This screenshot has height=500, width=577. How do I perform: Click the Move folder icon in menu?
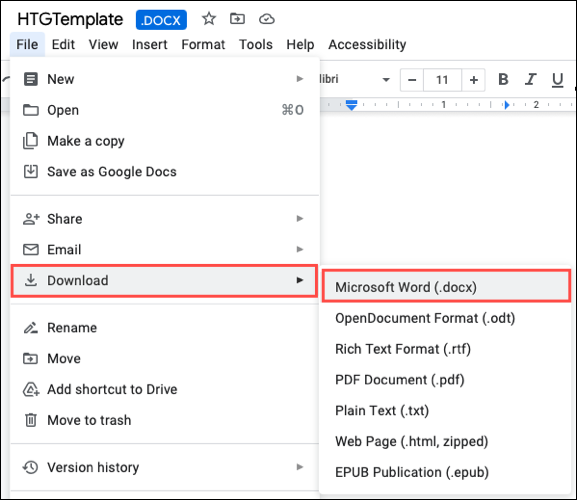point(31,358)
